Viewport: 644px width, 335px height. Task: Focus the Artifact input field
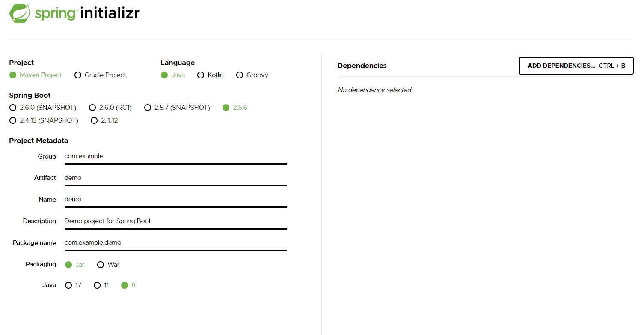[175, 178]
